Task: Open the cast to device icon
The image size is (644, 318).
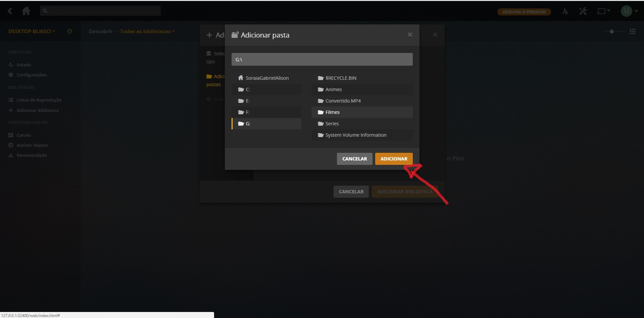Action: click(603, 11)
